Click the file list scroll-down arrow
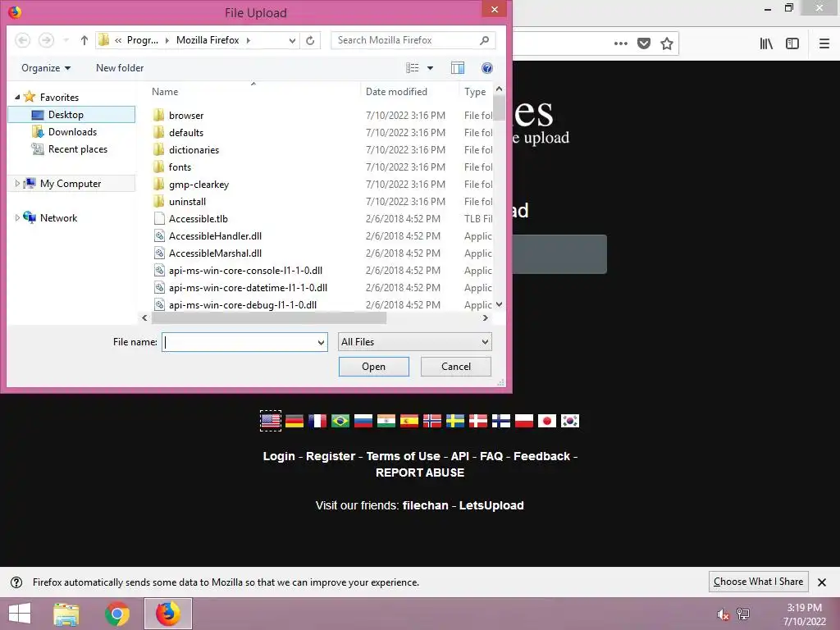The image size is (840, 630). (x=500, y=304)
